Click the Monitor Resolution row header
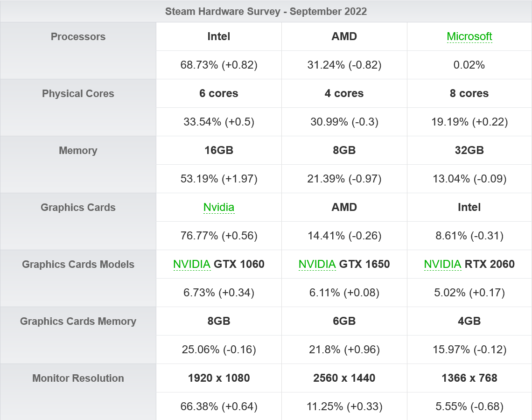The width and height of the screenshot is (532, 420). click(x=78, y=378)
